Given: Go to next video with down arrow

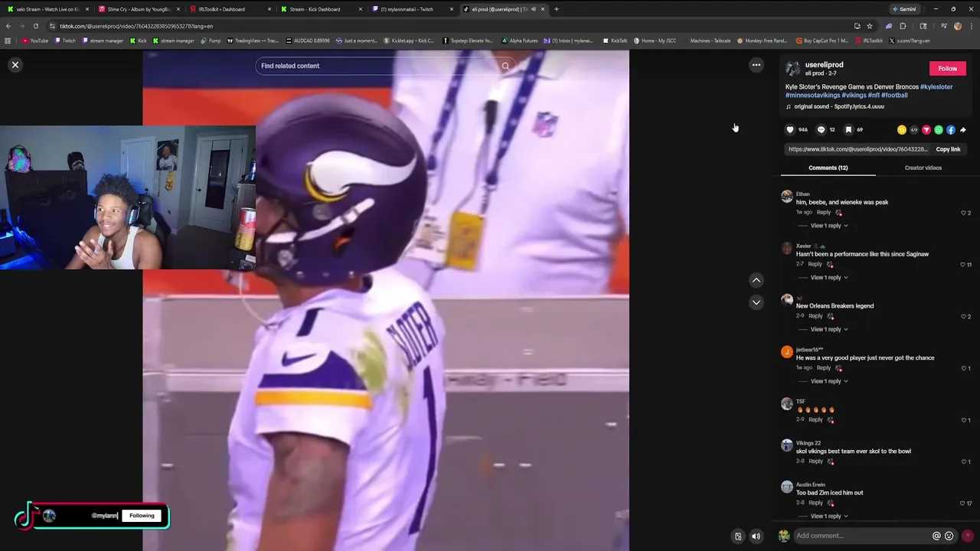Looking at the screenshot, I should coord(756,302).
